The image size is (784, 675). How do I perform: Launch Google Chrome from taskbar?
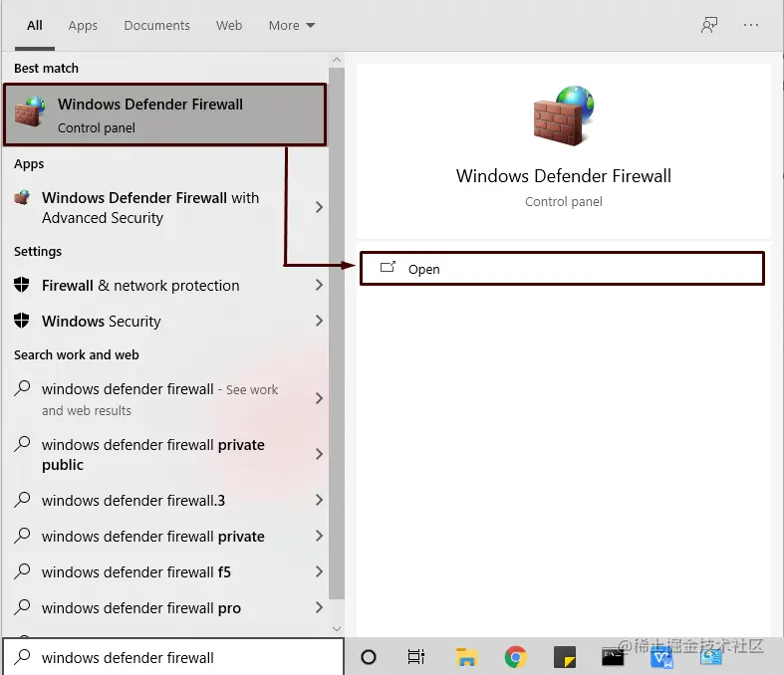pyautogui.click(x=515, y=657)
